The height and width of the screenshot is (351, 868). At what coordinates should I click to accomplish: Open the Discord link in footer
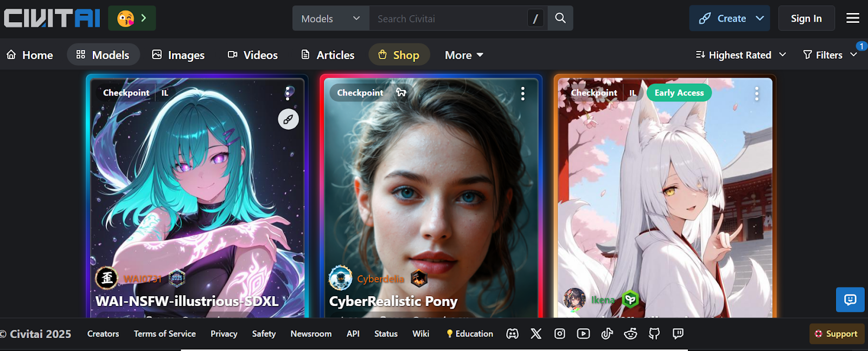(x=512, y=334)
